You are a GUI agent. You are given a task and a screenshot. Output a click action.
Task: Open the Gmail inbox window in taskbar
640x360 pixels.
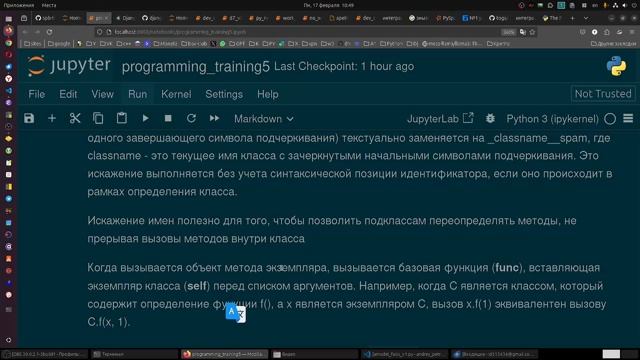[x=494, y=354]
